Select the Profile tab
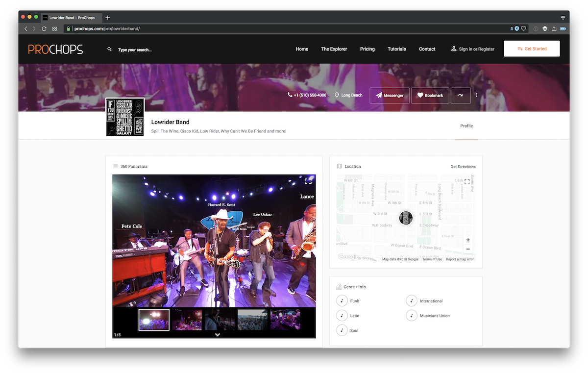 (466, 126)
